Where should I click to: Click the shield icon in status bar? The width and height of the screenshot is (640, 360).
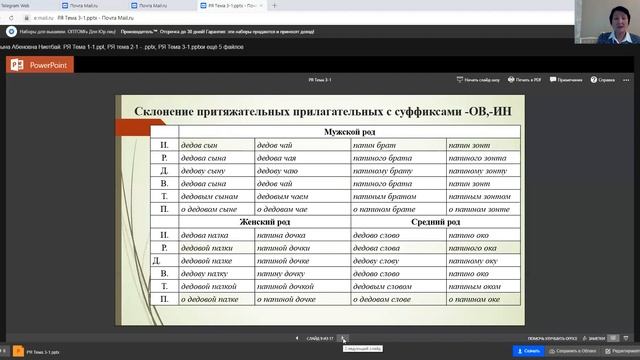[626, 338]
